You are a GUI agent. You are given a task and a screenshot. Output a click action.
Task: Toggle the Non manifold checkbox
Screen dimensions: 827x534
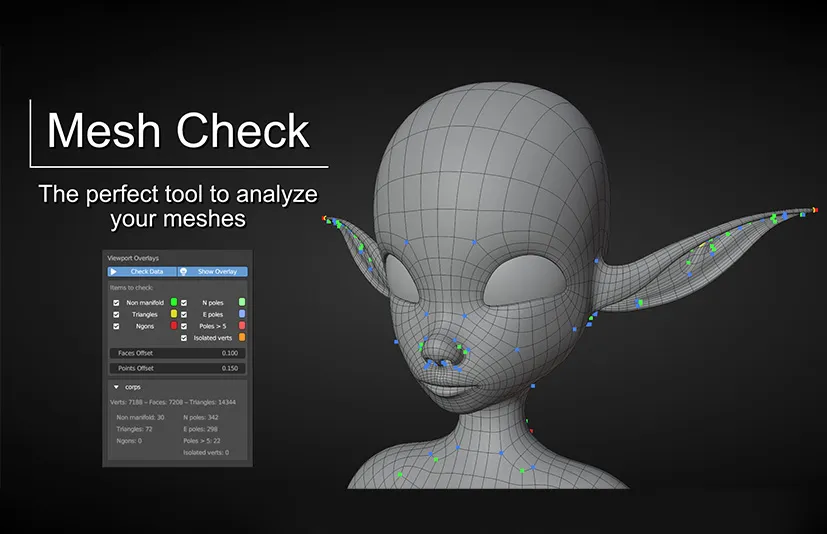click(116, 301)
